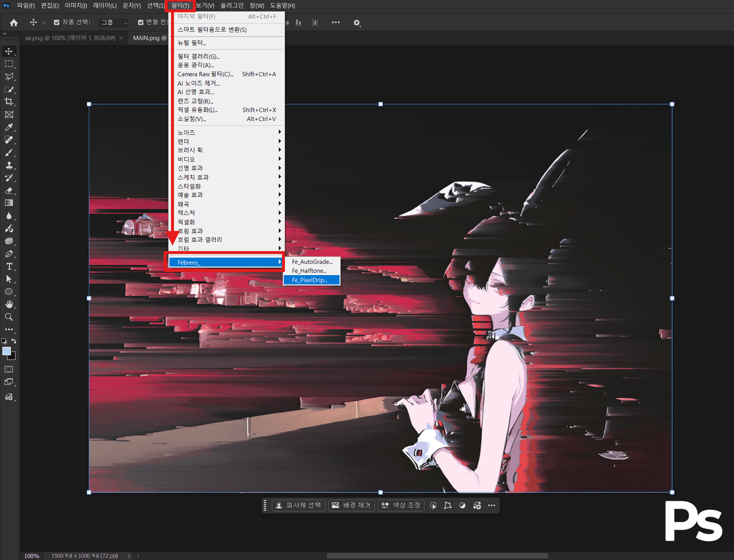Toggle Quick Mask mode
Screen dimensions: 734x560
[9, 369]
